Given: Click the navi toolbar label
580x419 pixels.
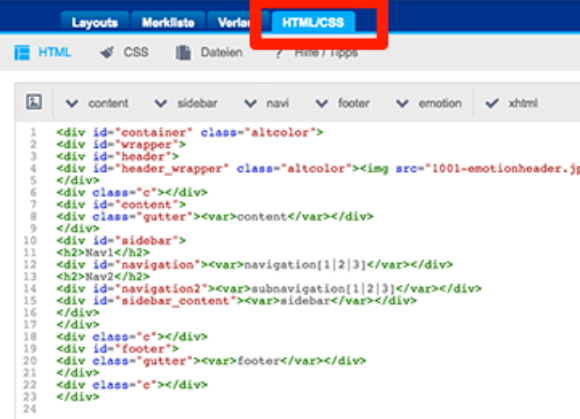Looking at the screenshot, I should point(278,103).
